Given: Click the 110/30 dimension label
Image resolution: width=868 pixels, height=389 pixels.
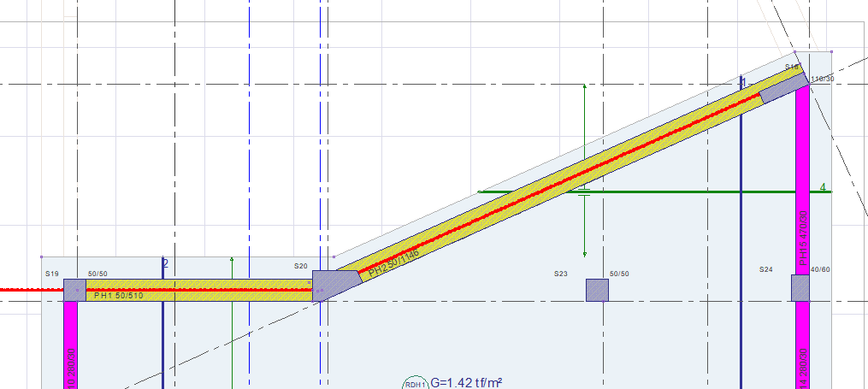Looking at the screenshot, I should point(822,80).
